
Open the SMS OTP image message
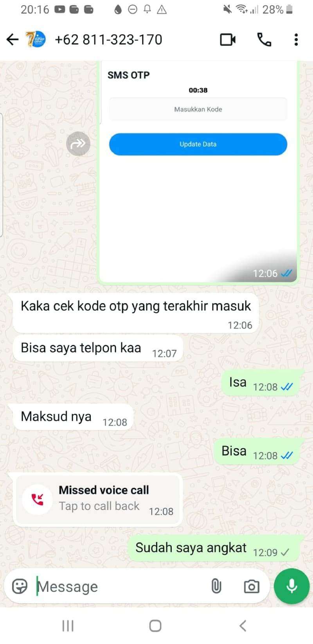198,171
